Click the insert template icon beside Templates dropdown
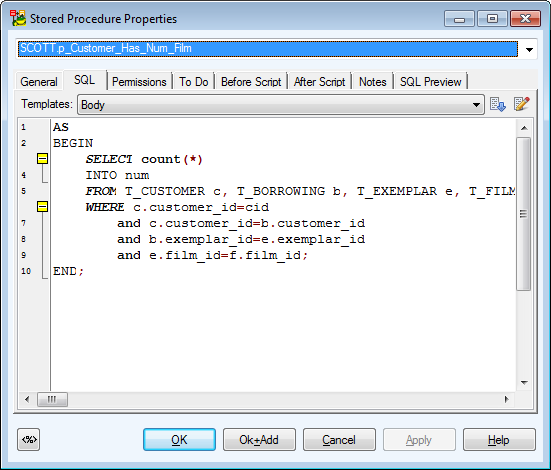The height and width of the screenshot is (470, 551). point(498,104)
